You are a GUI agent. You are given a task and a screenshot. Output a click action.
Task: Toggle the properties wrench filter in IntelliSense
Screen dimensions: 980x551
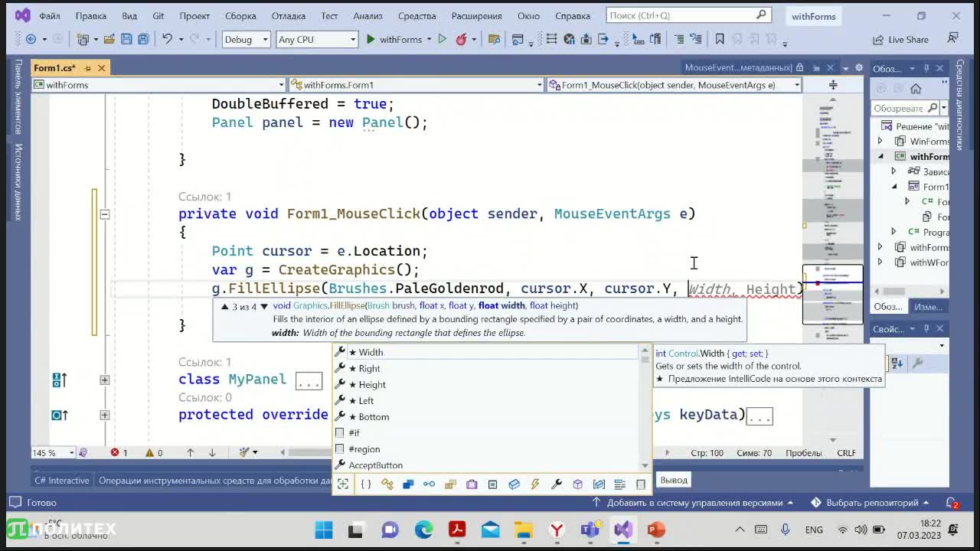557,484
